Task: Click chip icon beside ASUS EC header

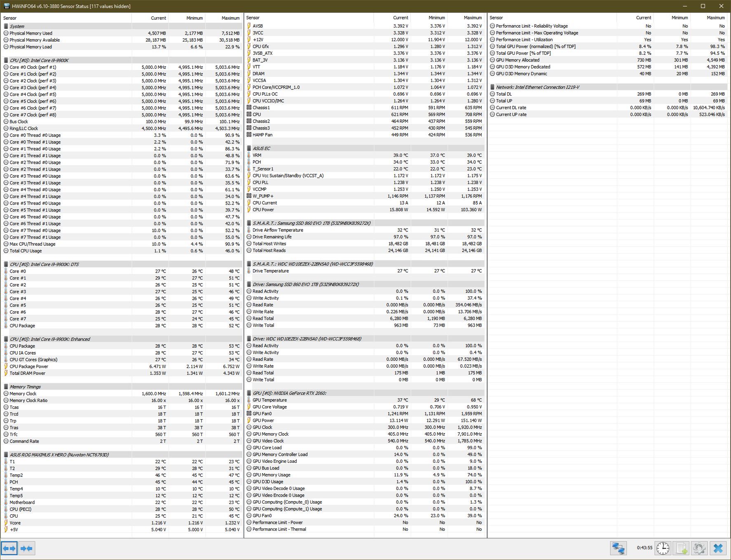Action: (x=249, y=148)
